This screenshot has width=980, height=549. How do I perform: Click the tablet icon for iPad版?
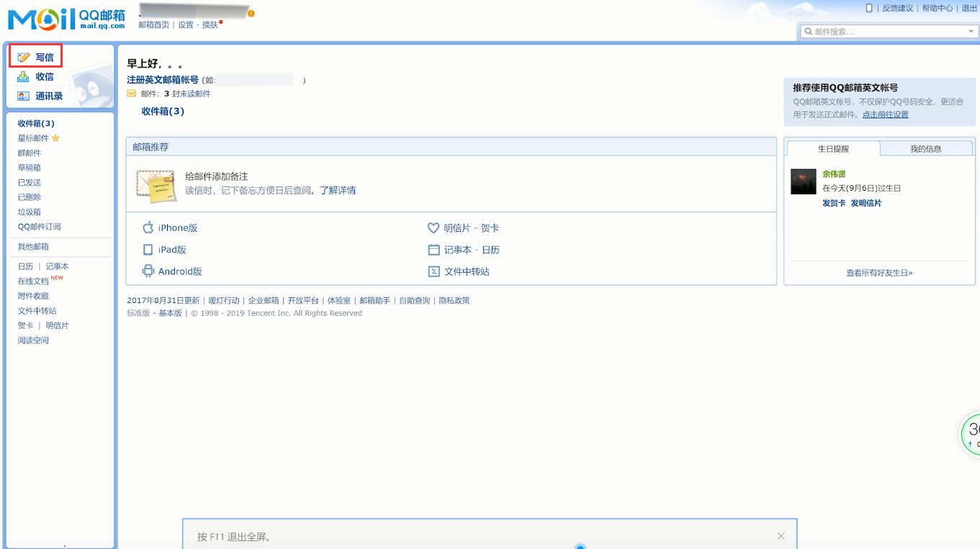(x=148, y=250)
